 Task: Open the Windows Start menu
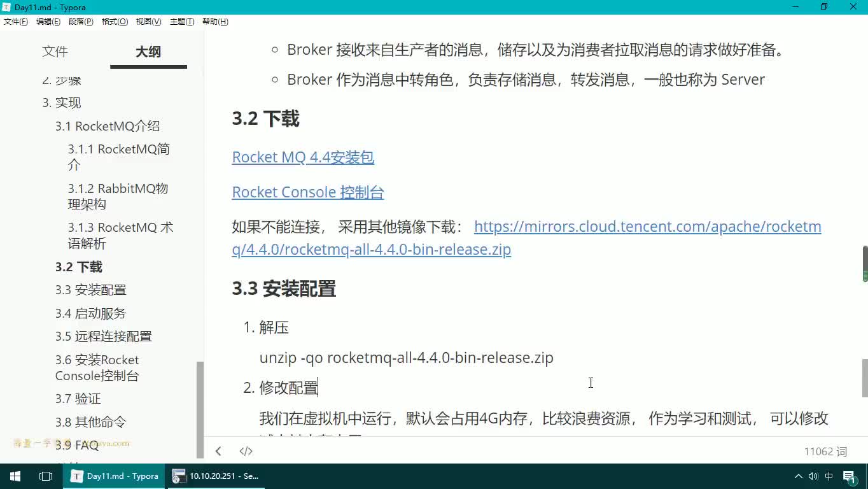[15, 476]
